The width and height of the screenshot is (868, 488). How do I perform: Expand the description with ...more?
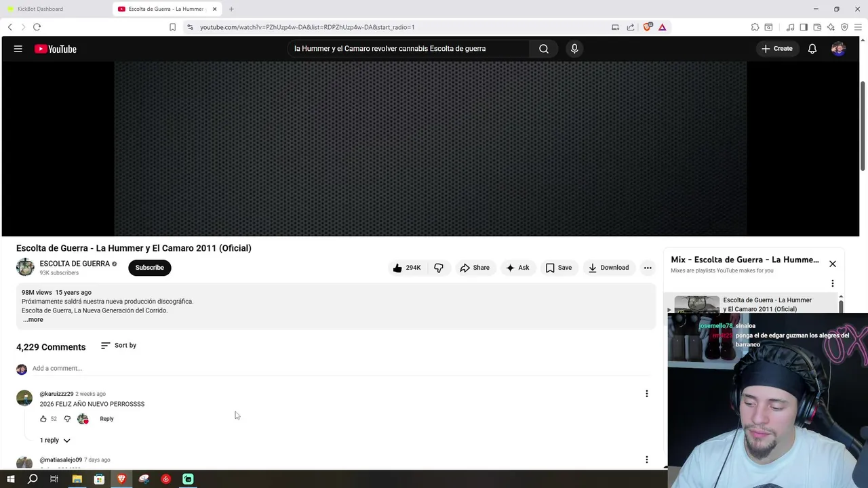[x=33, y=320]
